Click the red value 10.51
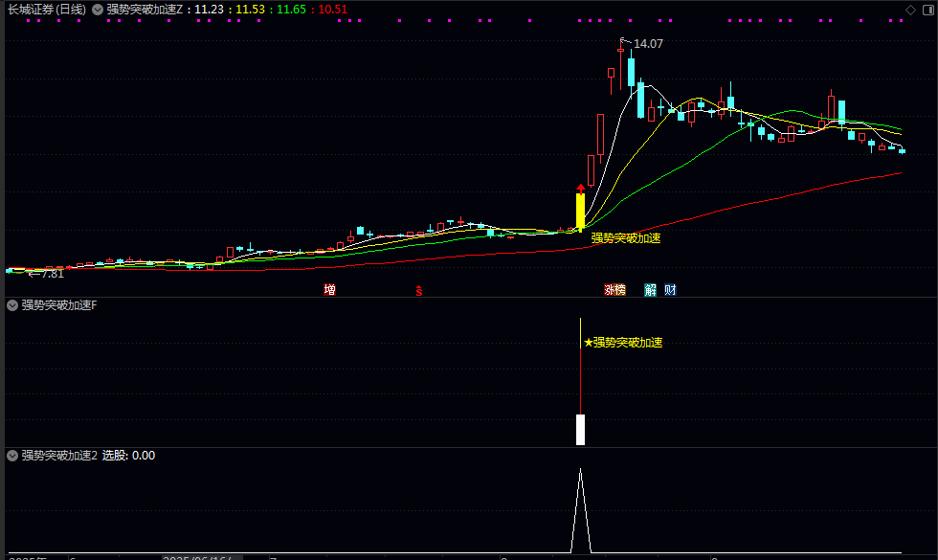 pyautogui.click(x=333, y=10)
